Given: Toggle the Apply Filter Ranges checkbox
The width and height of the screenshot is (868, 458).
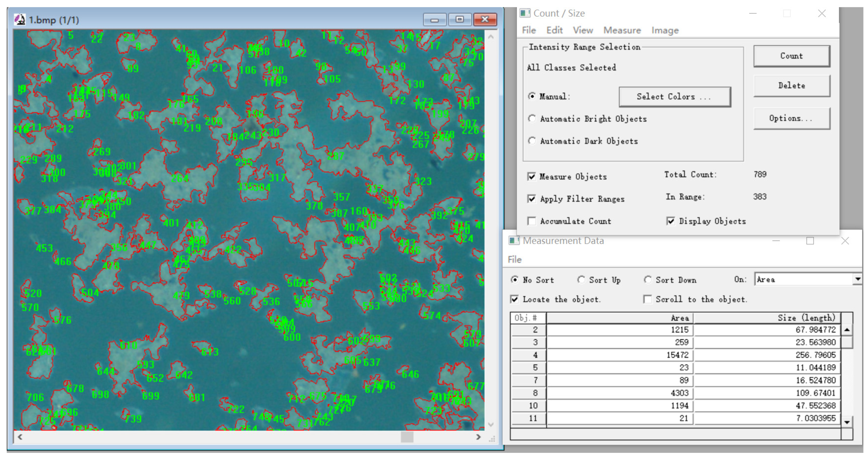Looking at the screenshot, I should (x=531, y=199).
